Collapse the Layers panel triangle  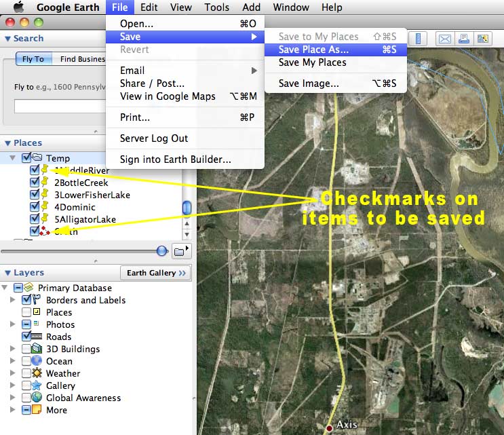tap(7, 273)
